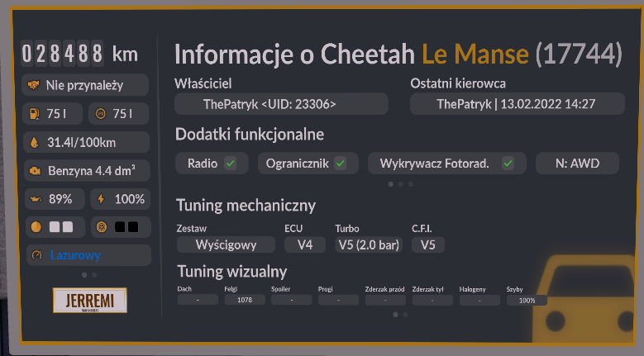The width and height of the screenshot is (644, 356).
Task: Click the Progi value field
Action: point(338,300)
